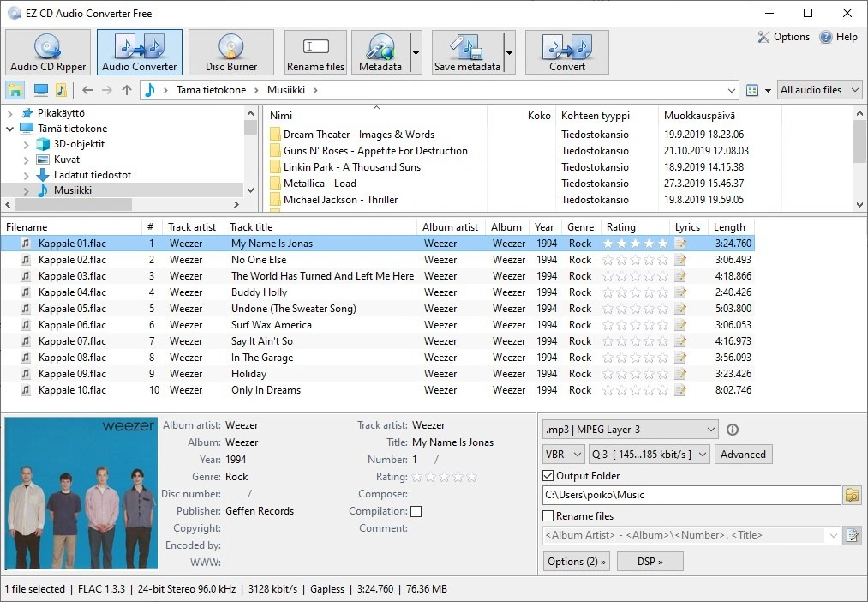Open the Advanced encoder settings

742,454
